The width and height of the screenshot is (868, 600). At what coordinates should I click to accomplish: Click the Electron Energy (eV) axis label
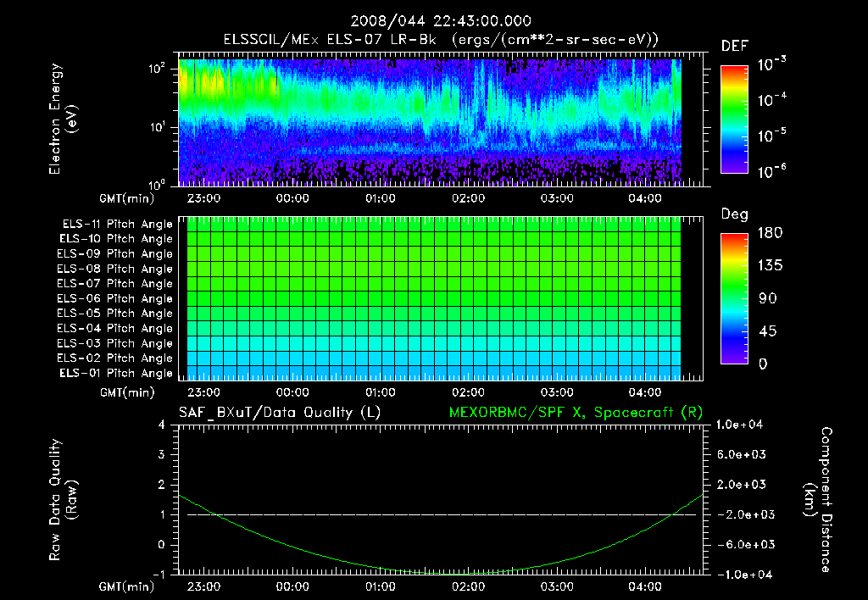pos(62,119)
